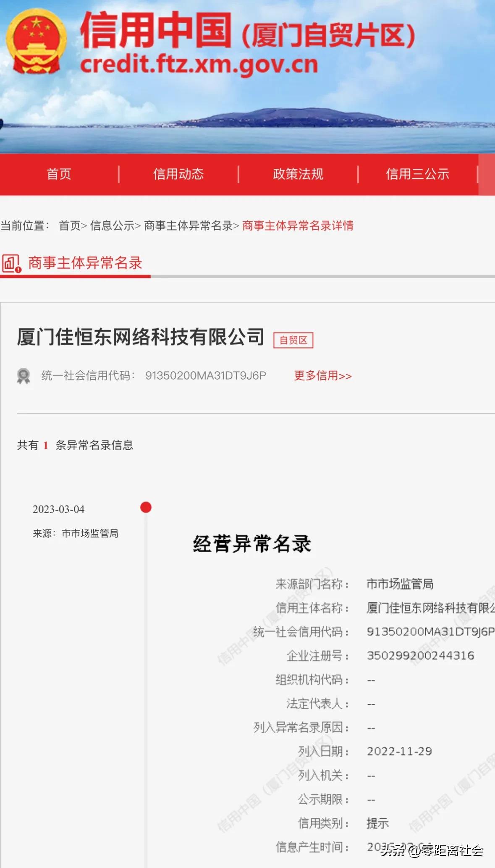Click the 统一社会信用代码 value in details

coord(431,632)
